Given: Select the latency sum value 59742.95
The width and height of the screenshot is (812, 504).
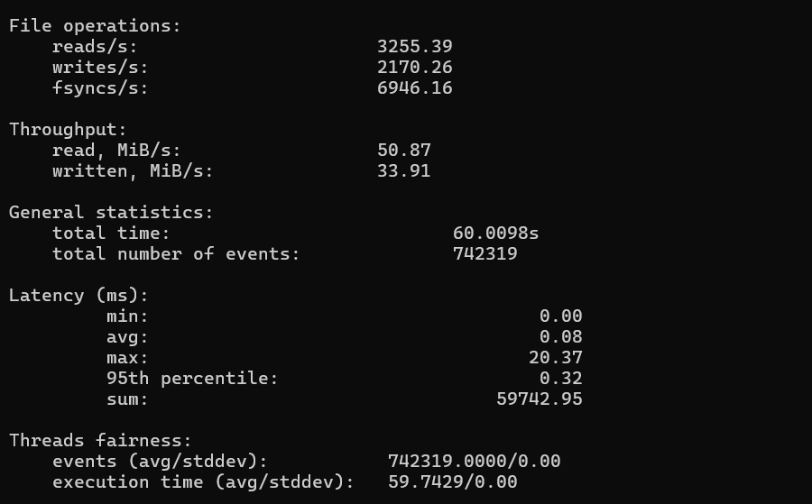Looking at the screenshot, I should pyautogui.click(x=540, y=399).
